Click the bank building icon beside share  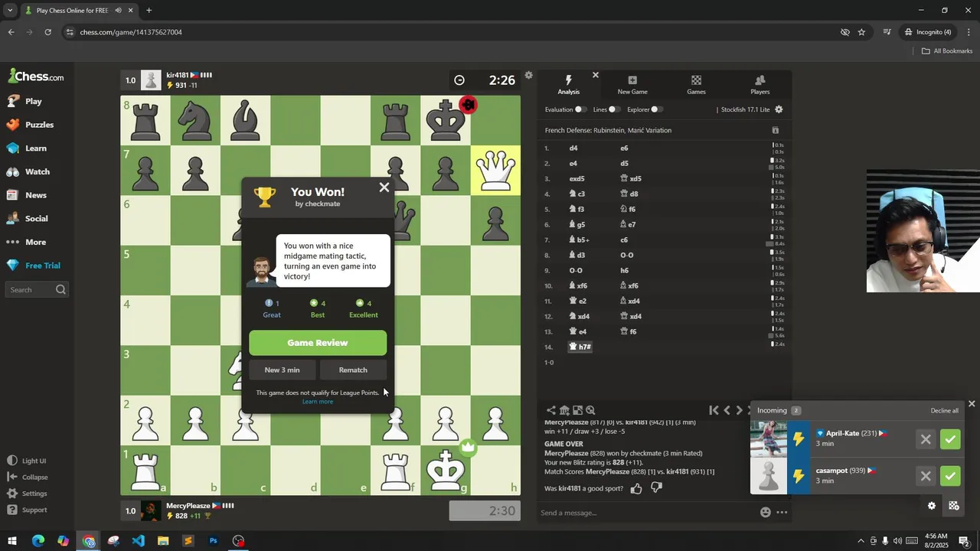coord(564,410)
